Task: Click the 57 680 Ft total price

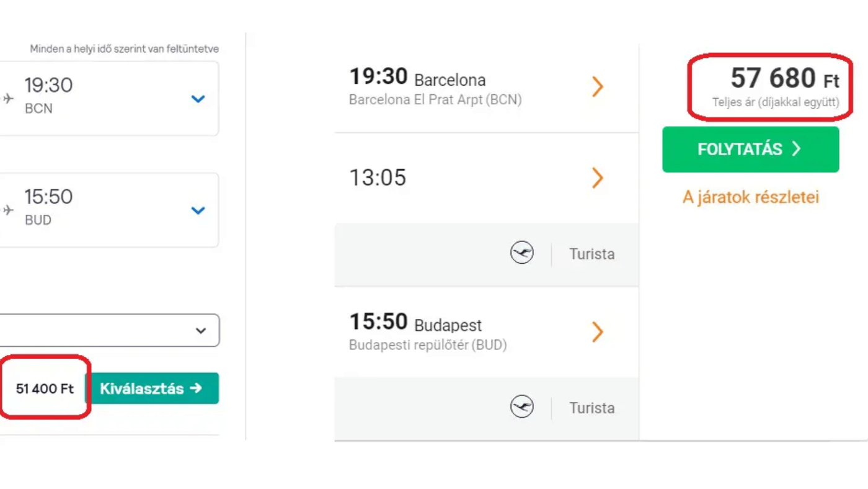Action: (784, 79)
